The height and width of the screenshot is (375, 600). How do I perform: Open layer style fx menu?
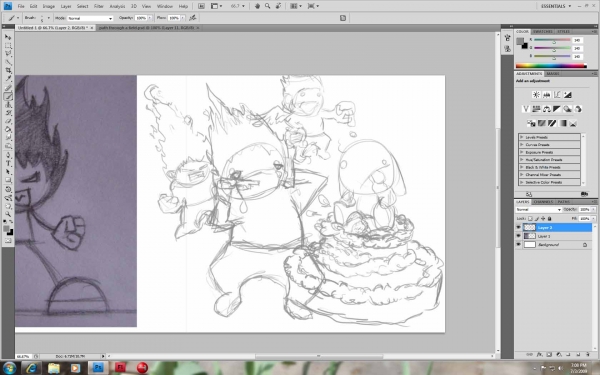tap(539, 355)
